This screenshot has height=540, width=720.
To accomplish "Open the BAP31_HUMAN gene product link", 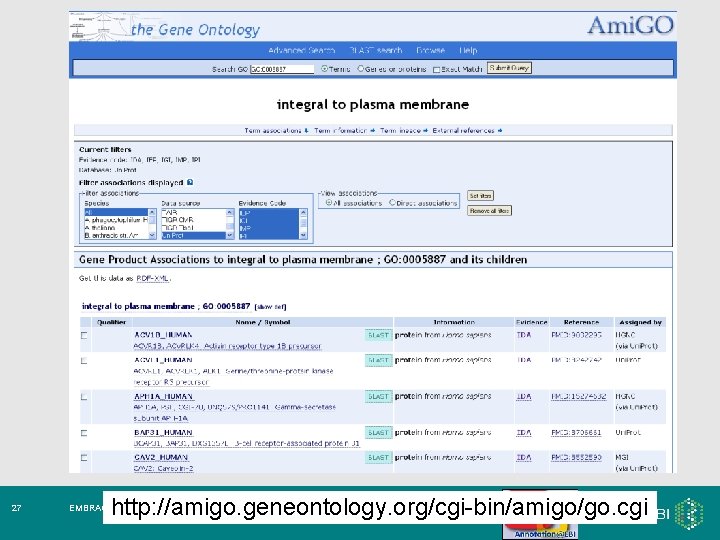I will [163, 433].
